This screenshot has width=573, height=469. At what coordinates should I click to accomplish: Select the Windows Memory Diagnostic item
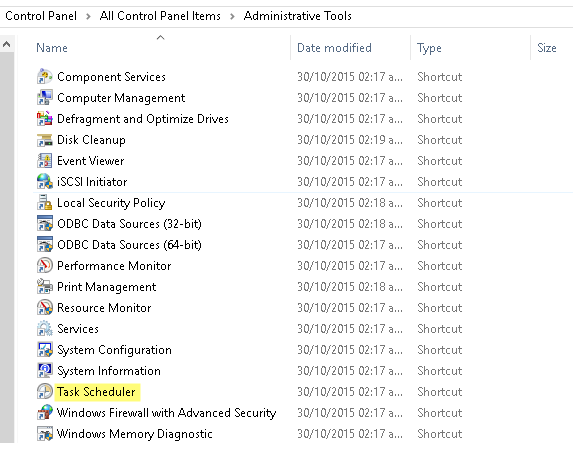[x=134, y=434]
